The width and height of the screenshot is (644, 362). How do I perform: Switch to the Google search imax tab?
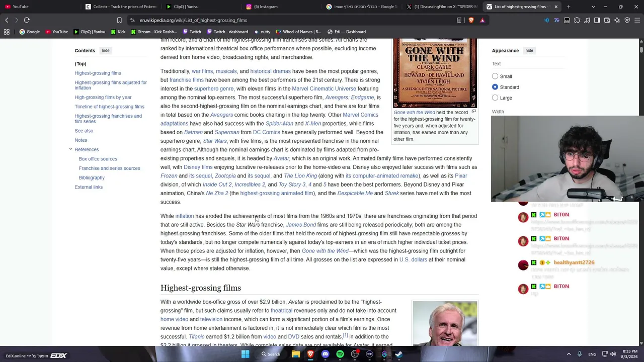coord(362,7)
